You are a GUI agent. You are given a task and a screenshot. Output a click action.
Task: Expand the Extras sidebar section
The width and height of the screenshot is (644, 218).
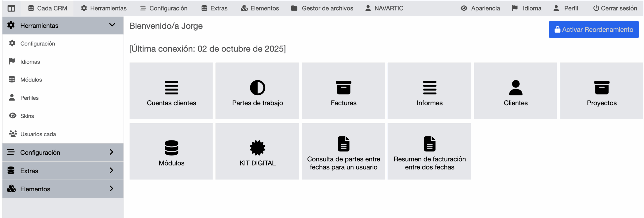[x=63, y=171]
